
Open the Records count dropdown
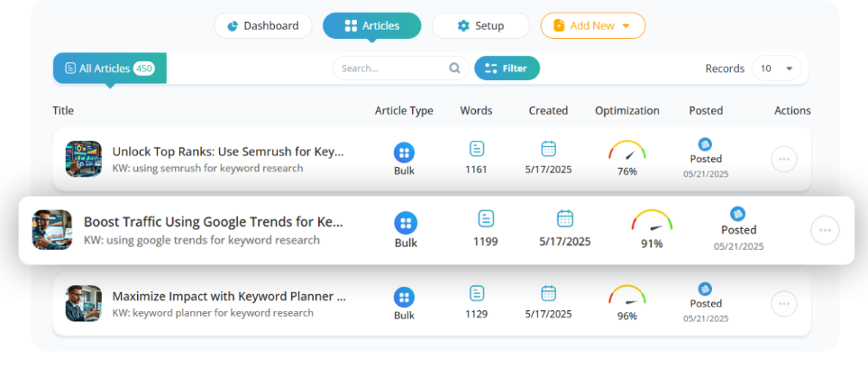pos(776,69)
